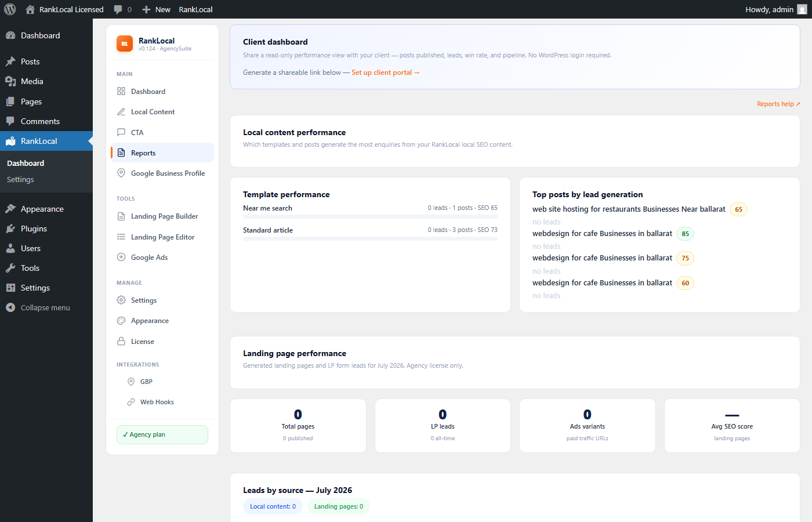
Task: Click the Local content: 0 chip
Action: tap(273, 506)
